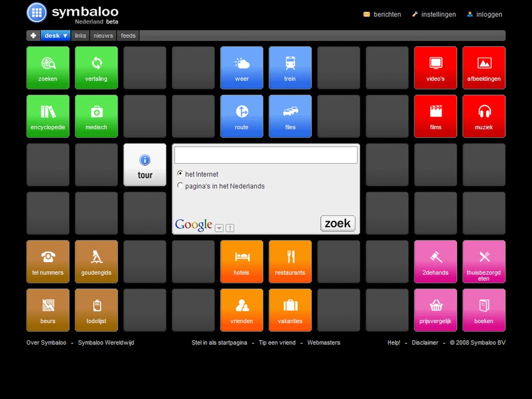This screenshot has height=399, width=532.
Task: Switch to the feeds tab
Action: [128, 36]
